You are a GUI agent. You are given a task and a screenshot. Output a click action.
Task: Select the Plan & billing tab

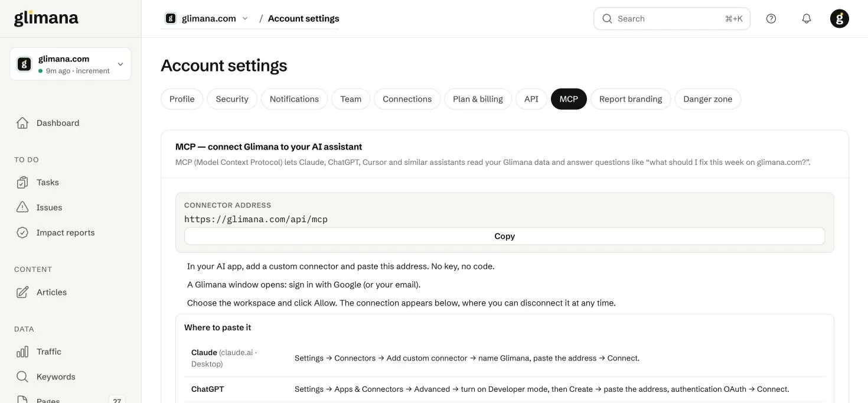tap(478, 99)
